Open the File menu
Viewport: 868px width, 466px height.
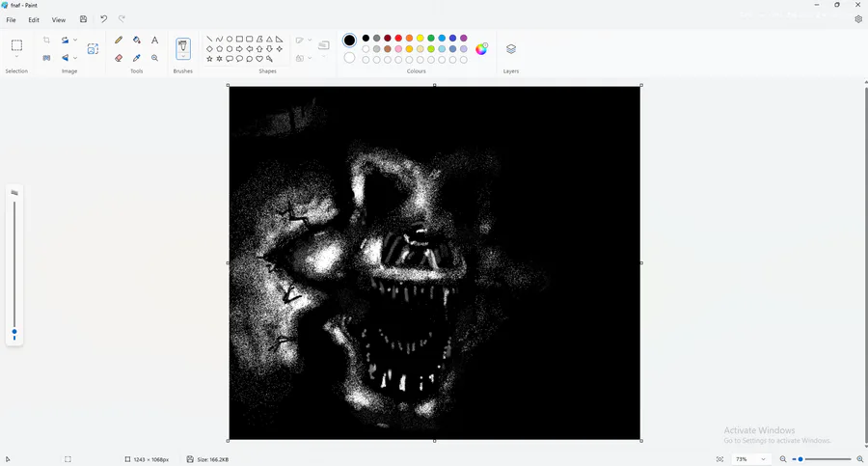11,20
